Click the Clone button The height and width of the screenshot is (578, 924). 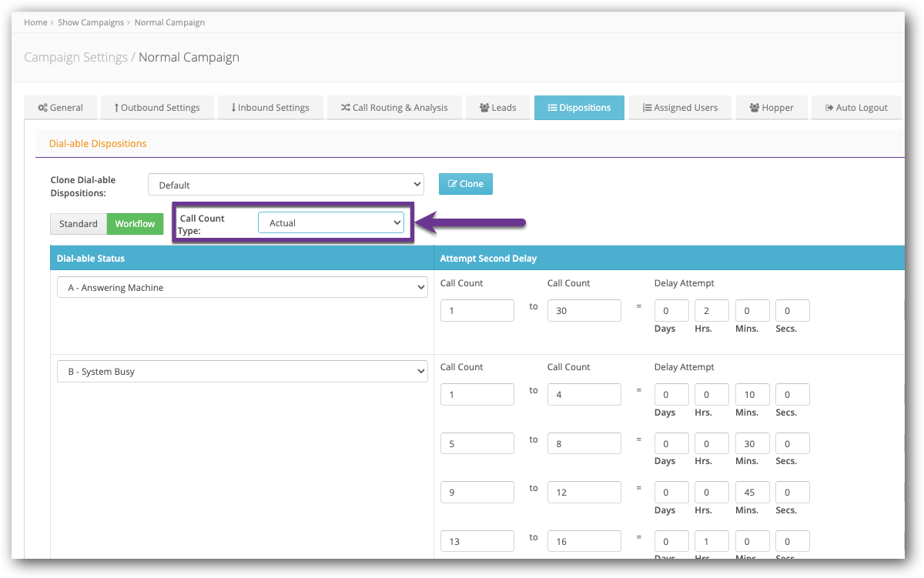pos(465,184)
